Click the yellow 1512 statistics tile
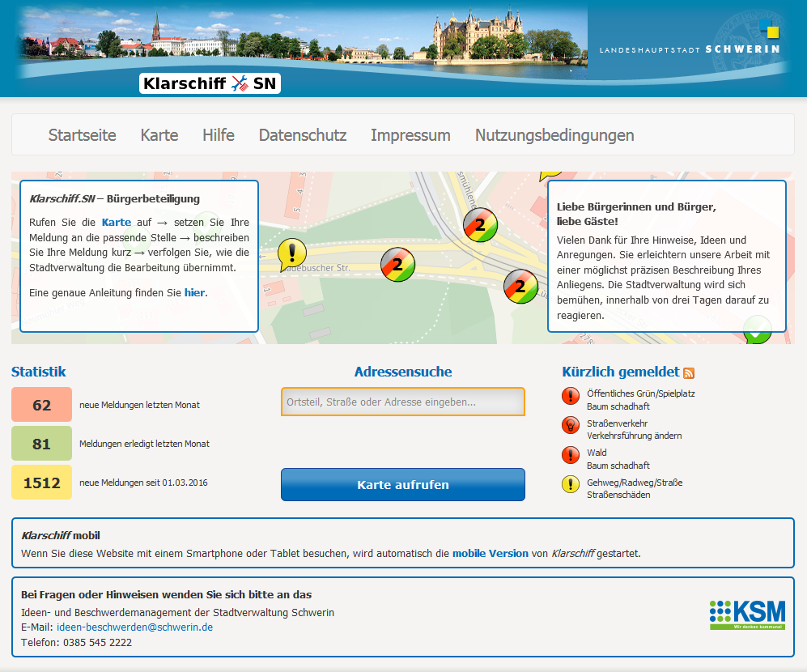Image resolution: width=807 pixels, height=672 pixels. 42,483
